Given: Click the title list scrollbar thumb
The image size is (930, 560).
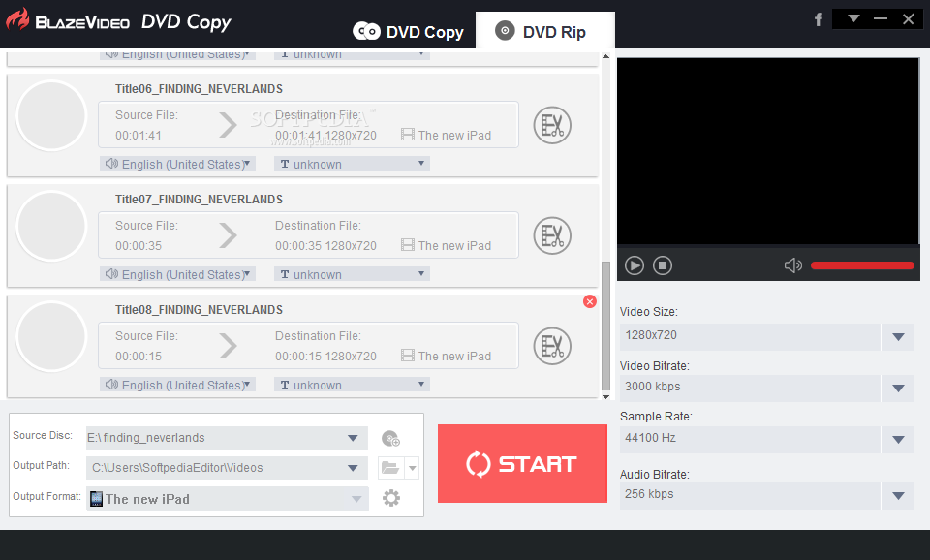Looking at the screenshot, I should (605, 326).
